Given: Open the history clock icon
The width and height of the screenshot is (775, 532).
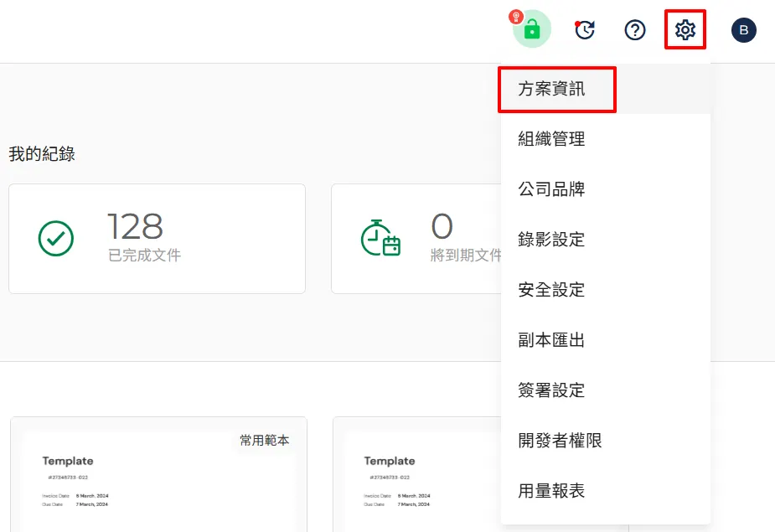Looking at the screenshot, I should [x=584, y=30].
